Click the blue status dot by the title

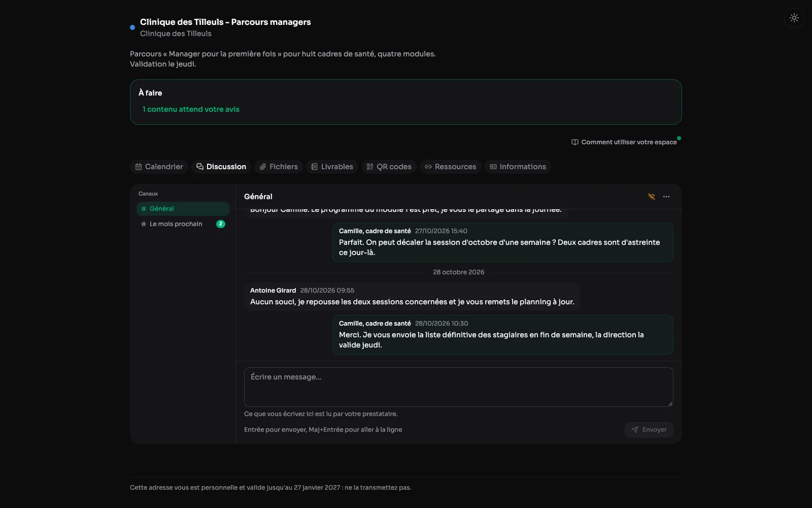point(132,27)
